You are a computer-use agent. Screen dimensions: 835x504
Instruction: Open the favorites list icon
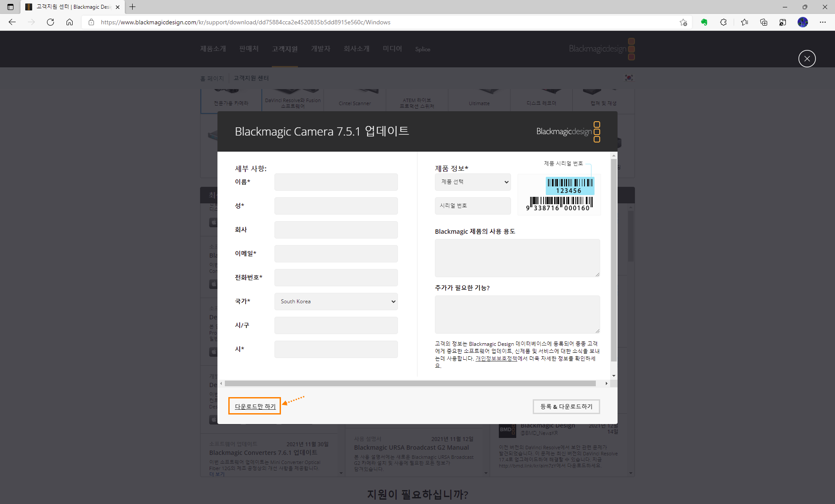point(745,22)
